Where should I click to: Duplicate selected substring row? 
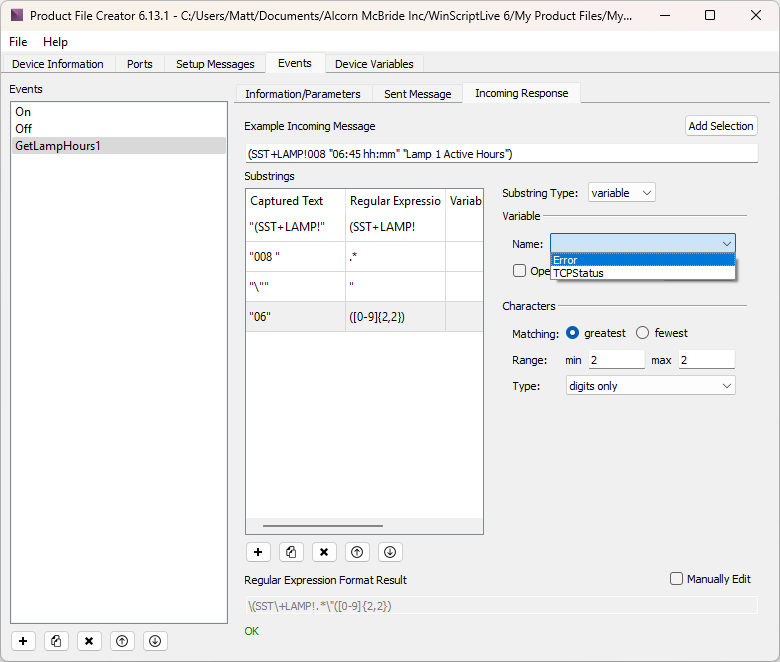coord(291,552)
